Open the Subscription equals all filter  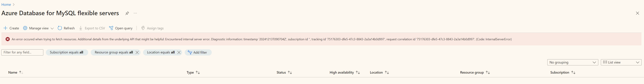[x=67, y=52]
